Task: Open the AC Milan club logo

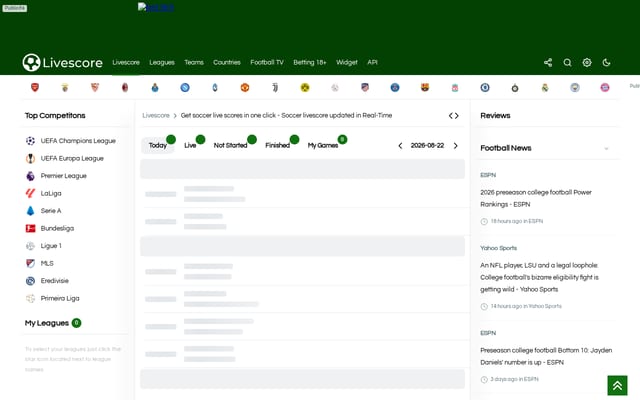Action: [x=125, y=87]
